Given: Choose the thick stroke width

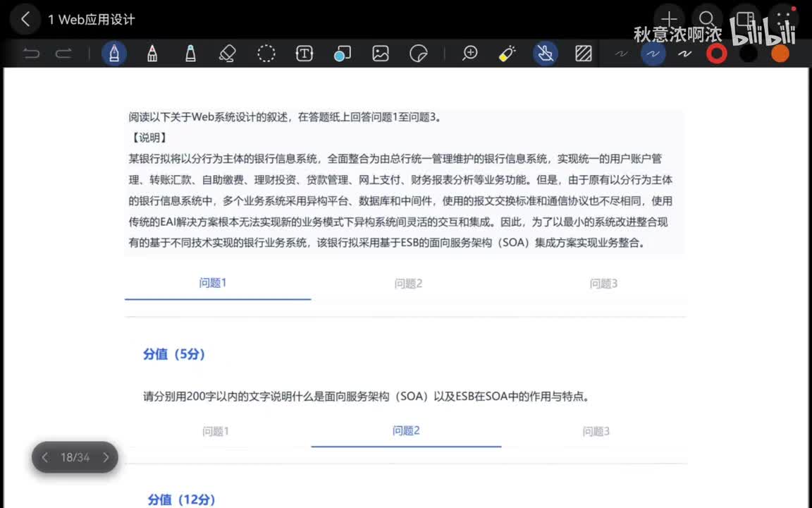Looking at the screenshot, I should (x=684, y=54).
